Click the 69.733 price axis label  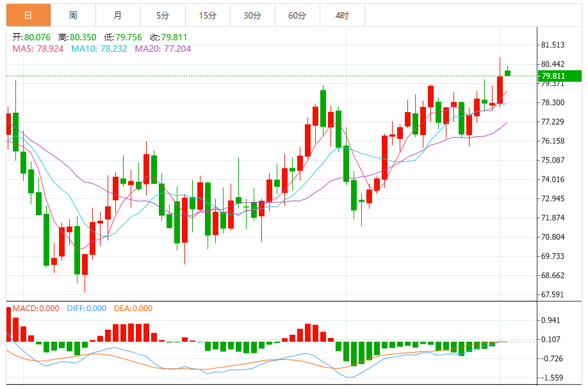coord(553,256)
